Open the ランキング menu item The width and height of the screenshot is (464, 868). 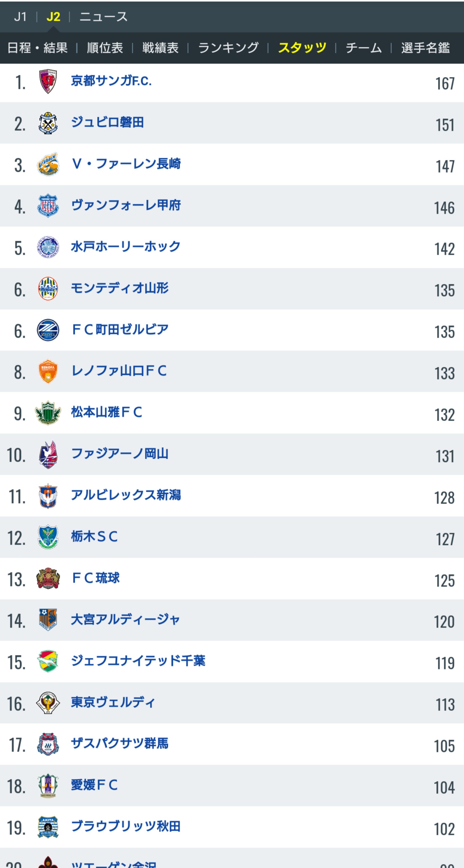click(228, 48)
